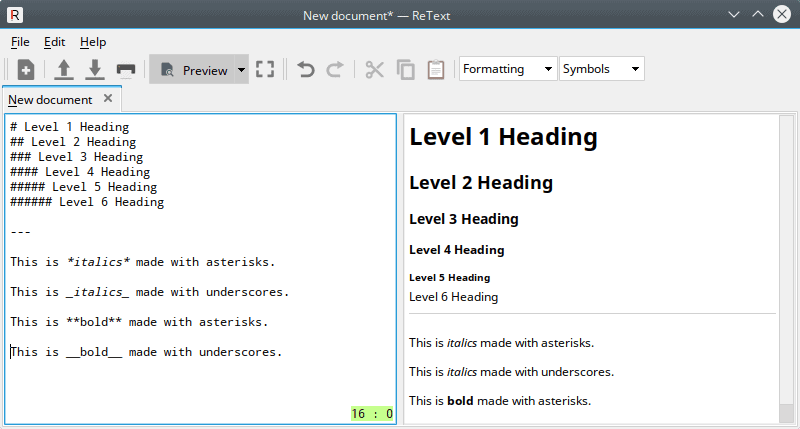Screen dimensions: 800x429
Task: Expand the Preview button's dropdown arrow
Action: [x=242, y=70]
